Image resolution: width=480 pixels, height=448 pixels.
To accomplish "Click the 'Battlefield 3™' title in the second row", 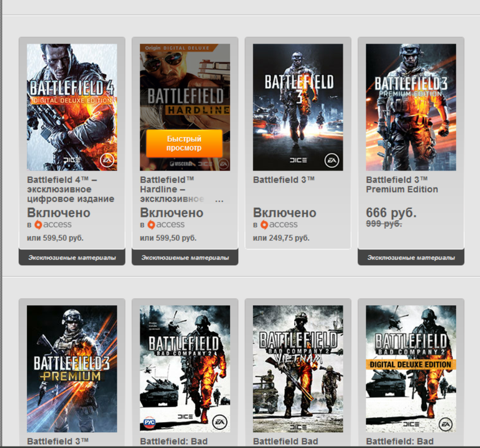I will [58, 441].
